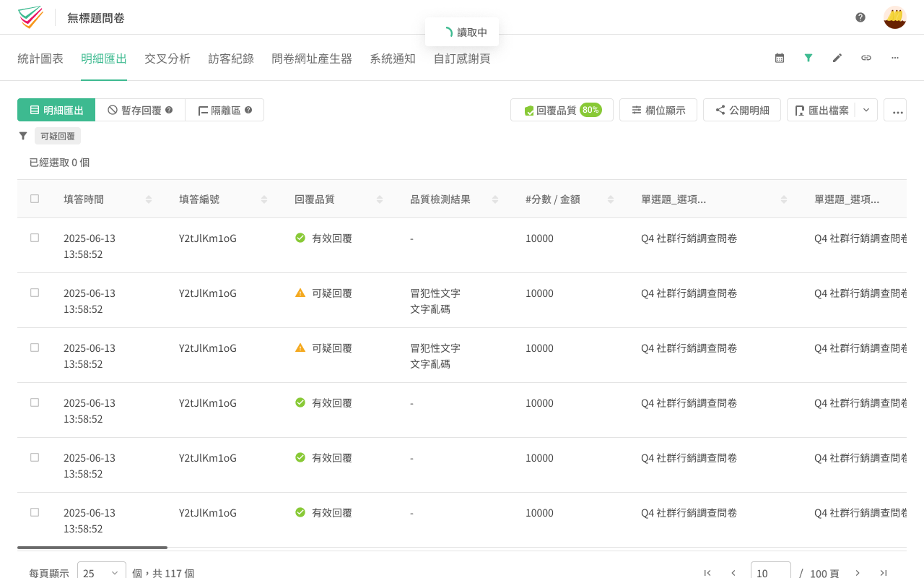
Task: Open the top-right three-dots menu
Action: tap(895, 58)
